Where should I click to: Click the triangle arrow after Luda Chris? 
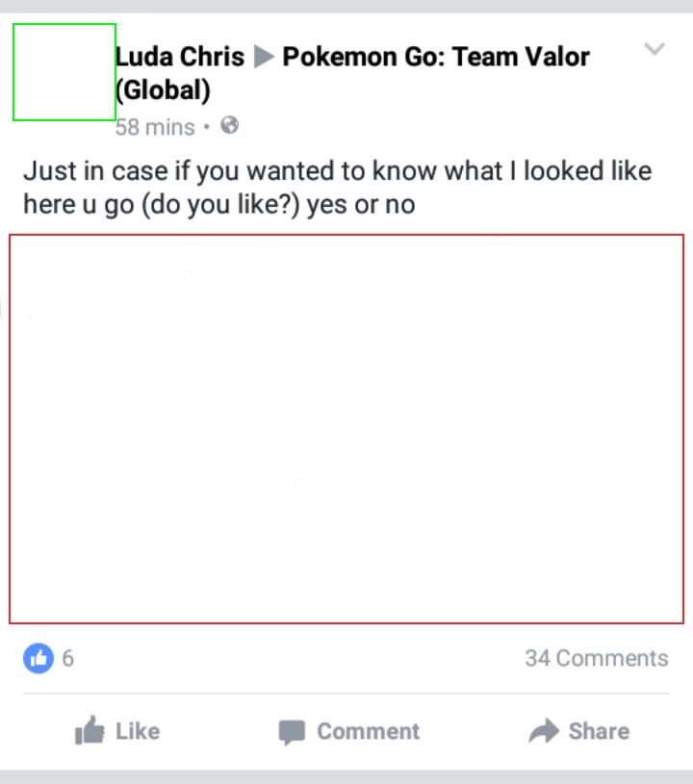click(264, 57)
